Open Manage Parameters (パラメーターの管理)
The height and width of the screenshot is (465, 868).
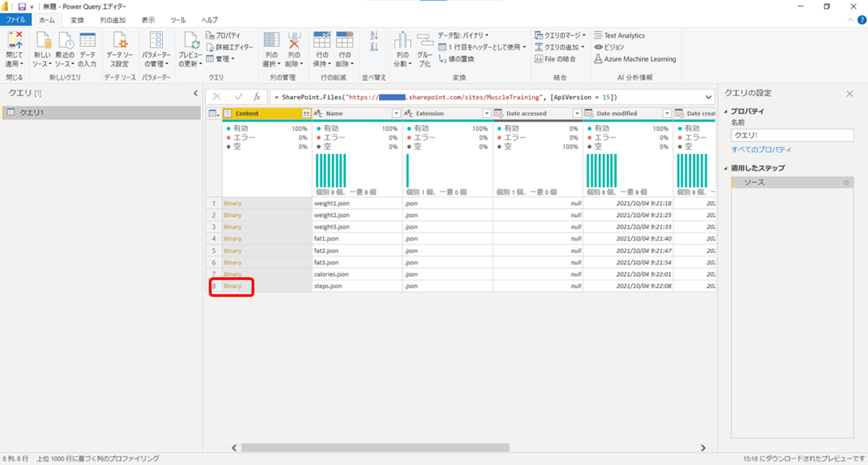click(x=156, y=50)
